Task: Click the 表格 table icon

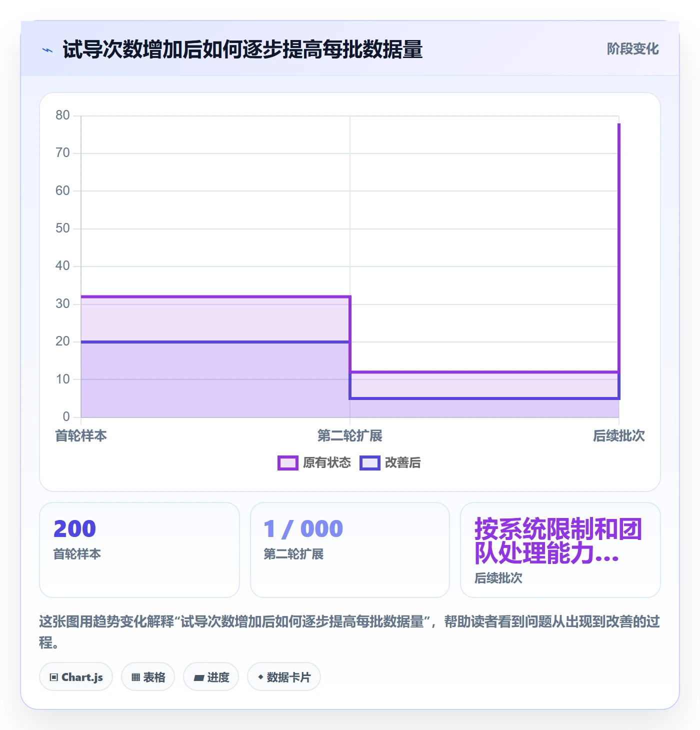Action: click(135, 677)
